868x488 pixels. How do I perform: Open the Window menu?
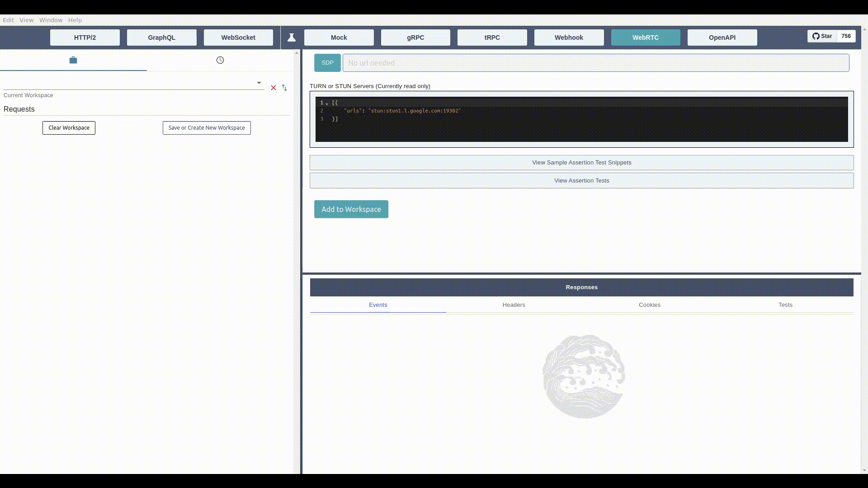tap(51, 20)
